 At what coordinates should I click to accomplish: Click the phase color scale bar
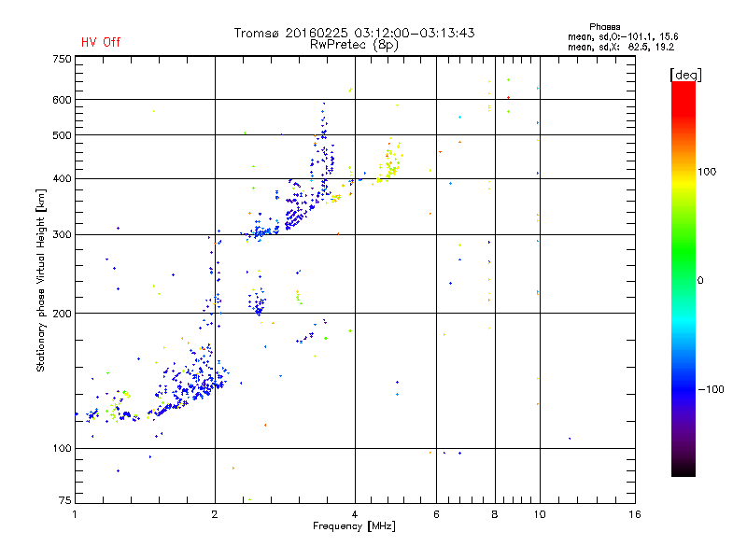684,278
